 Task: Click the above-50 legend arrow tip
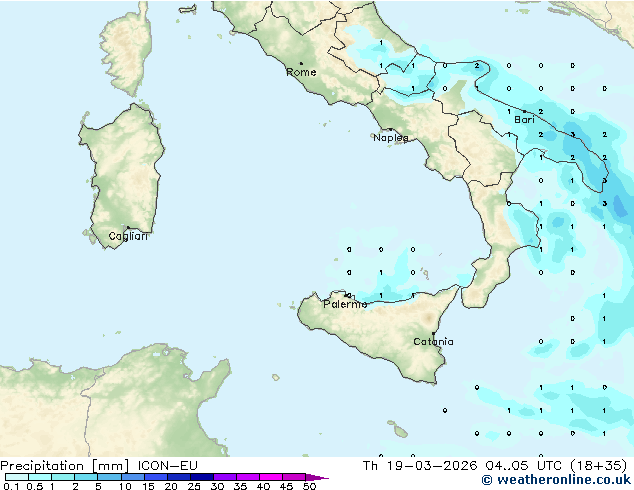[x=317, y=477]
